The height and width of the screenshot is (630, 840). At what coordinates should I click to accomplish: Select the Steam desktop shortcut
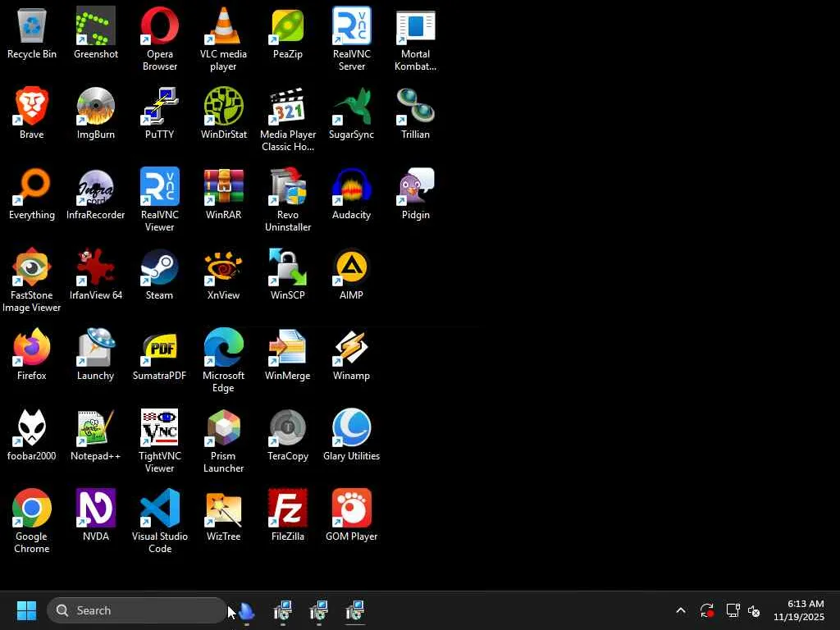[x=160, y=274]
